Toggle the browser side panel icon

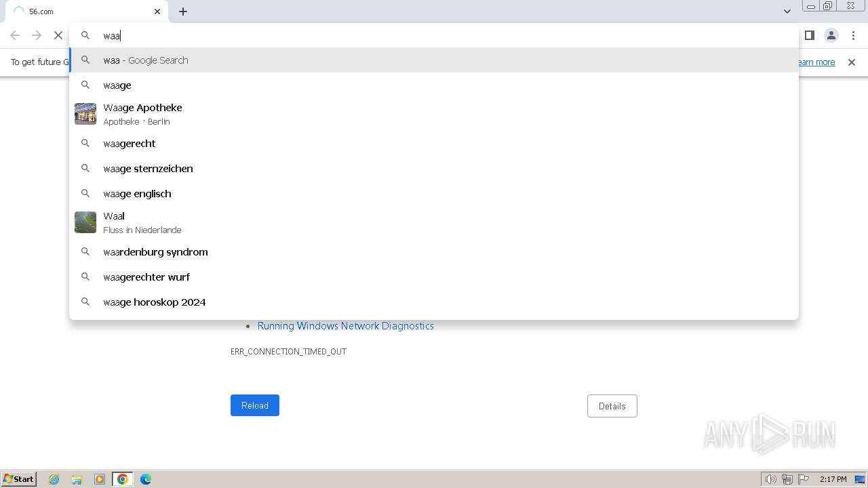pyautogui.click(x=809, y=35)
